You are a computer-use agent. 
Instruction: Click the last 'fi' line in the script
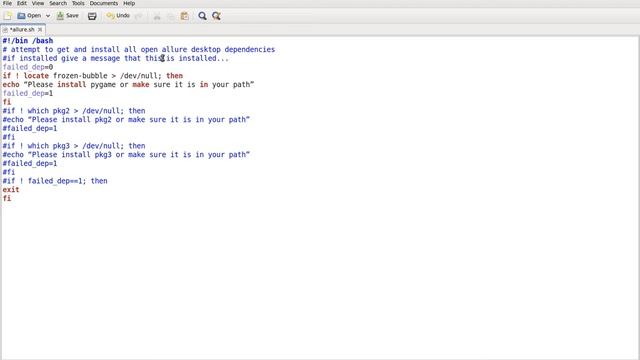point(7,198)
